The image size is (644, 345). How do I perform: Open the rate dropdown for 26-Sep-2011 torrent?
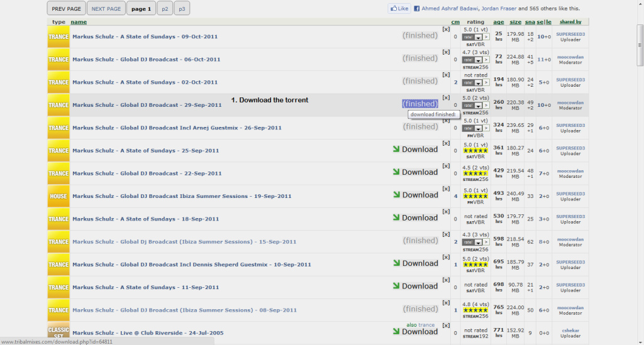472,128
